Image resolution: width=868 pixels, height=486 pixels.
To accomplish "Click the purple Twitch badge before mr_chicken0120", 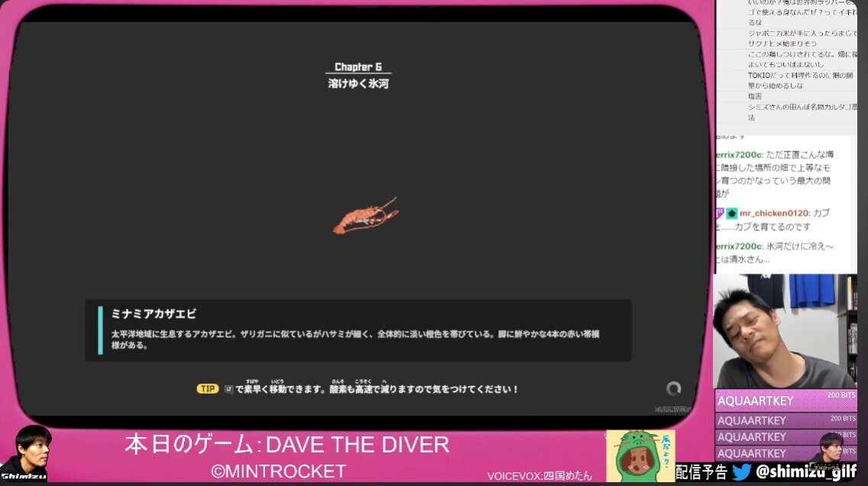I will (x=720, y=213).
